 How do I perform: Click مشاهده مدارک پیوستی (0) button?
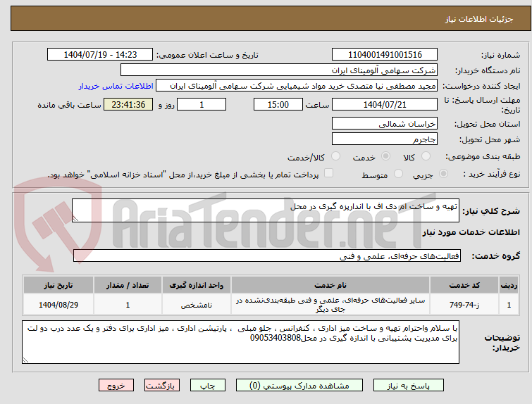299,386
